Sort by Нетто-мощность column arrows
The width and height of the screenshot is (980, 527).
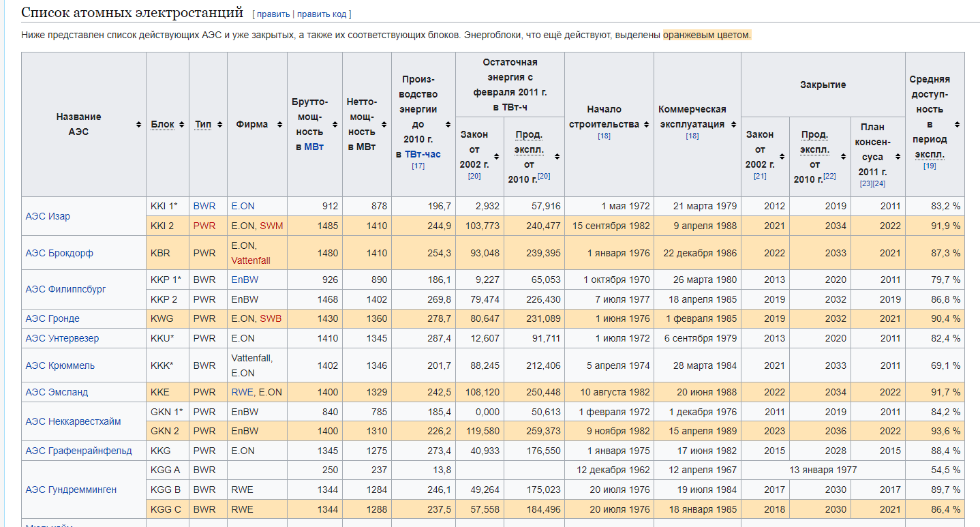click(384, 125)
